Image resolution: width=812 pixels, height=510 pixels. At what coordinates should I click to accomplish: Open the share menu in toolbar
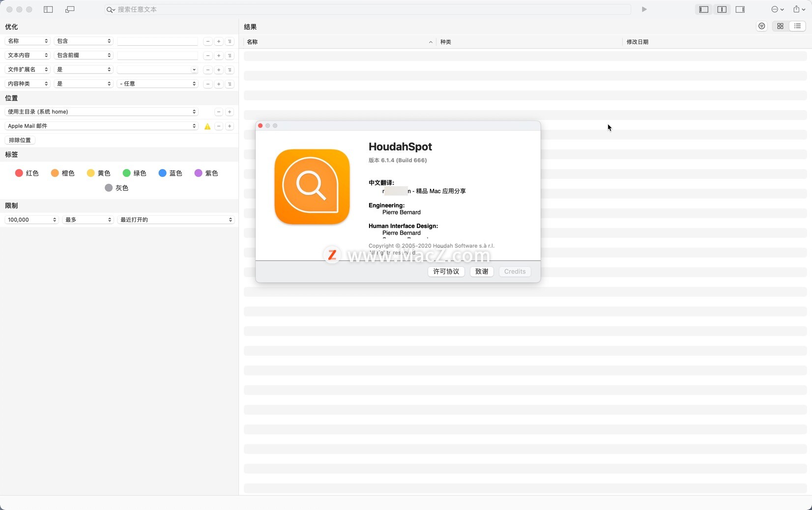pyautogui.click(x=799, y=9)
